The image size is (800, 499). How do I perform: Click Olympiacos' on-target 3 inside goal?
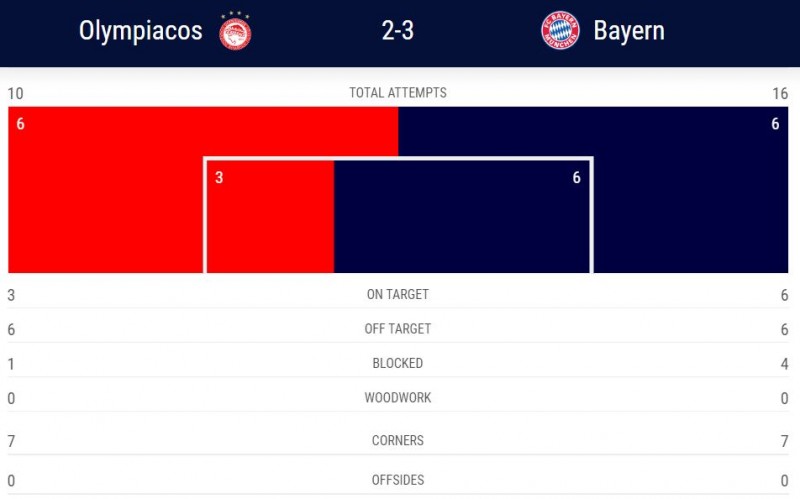219,178
